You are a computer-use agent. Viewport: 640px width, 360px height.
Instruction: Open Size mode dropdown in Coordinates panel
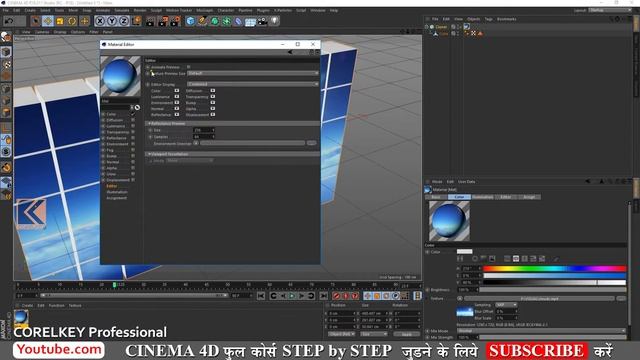point(373,334)
